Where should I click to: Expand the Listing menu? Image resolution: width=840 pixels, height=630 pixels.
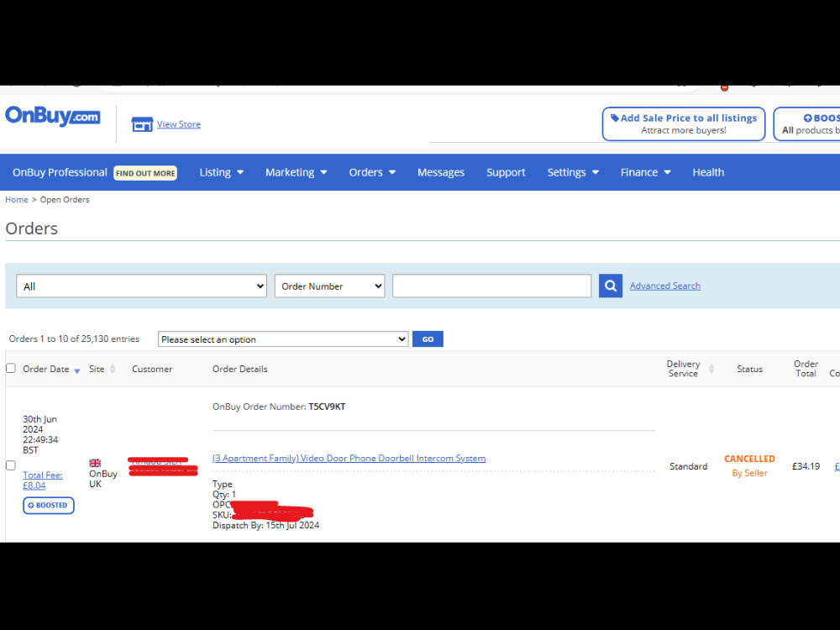click(x=221, y=172)
